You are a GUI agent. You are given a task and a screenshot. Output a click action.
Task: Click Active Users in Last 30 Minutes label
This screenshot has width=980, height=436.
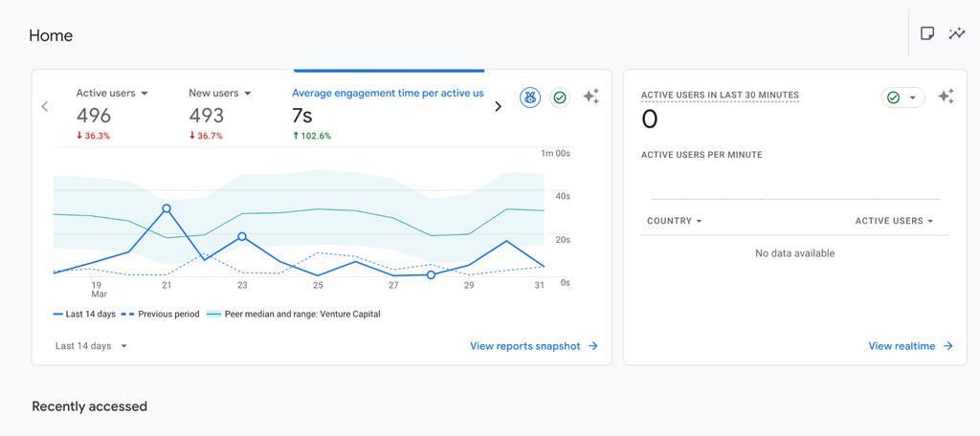(x=720, y=95)
